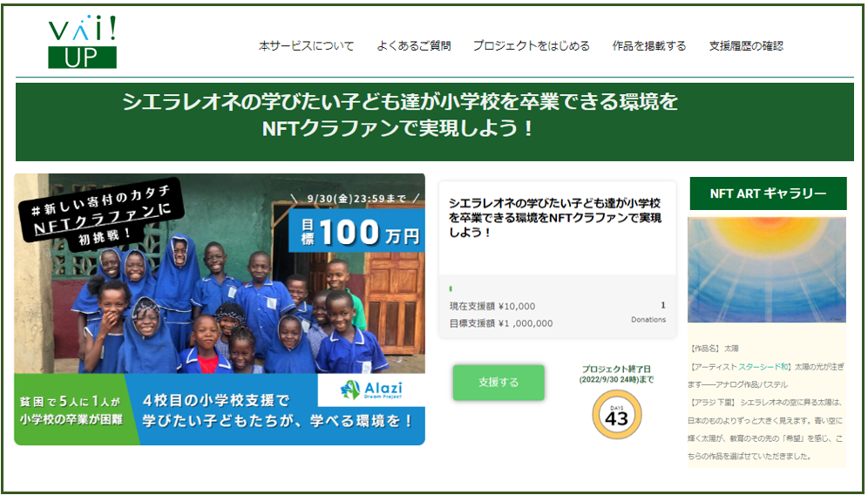This screenshot has width=868, height=502.
Task: Click the Vai! UP logo
Action: click(x=83, y=42)
